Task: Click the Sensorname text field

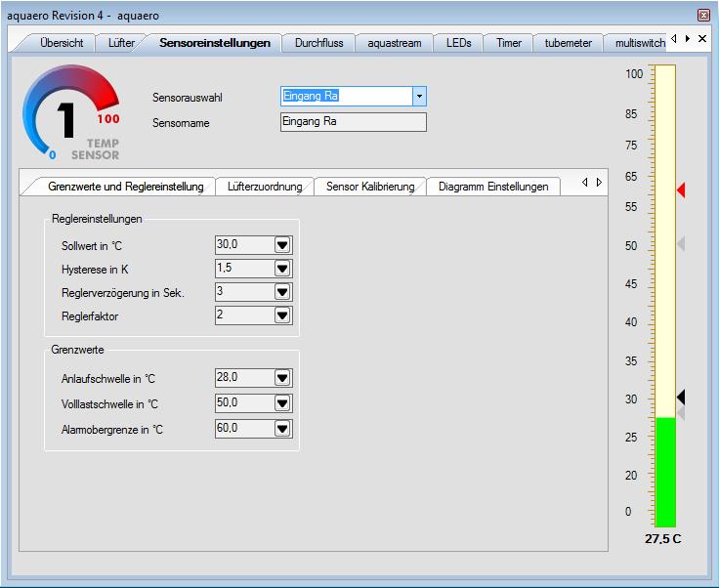Action: [353, 122]
